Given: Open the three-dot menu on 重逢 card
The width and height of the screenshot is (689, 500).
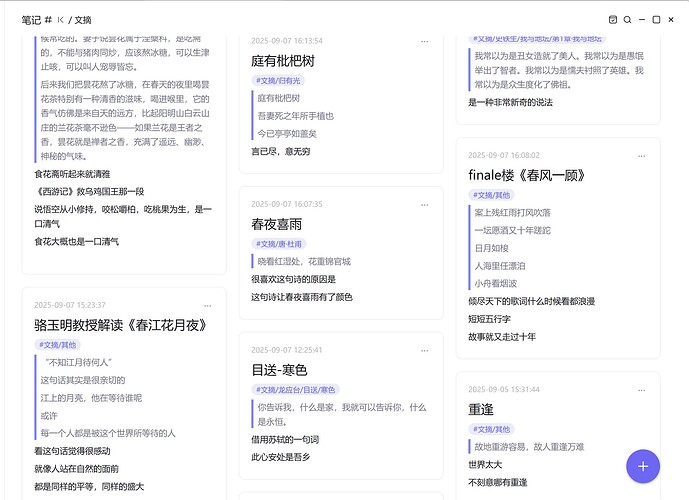Looking at the screenshot, I should [x=643, y=390].
